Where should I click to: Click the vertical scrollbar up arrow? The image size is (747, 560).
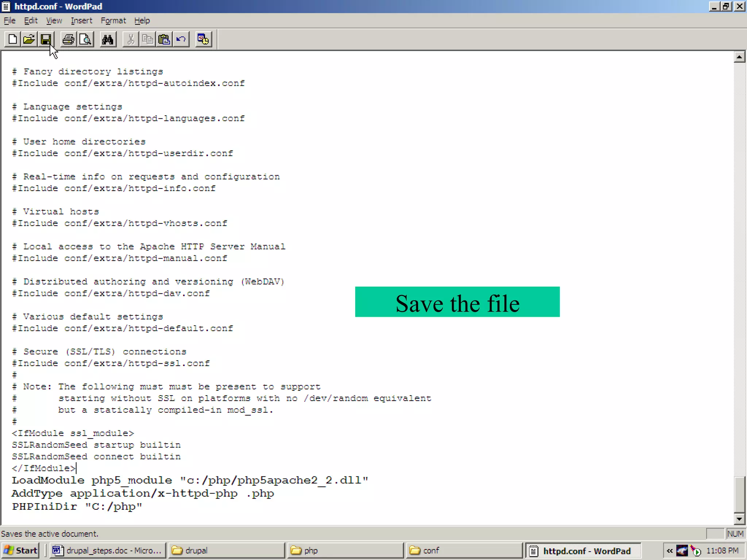[739, 57]
